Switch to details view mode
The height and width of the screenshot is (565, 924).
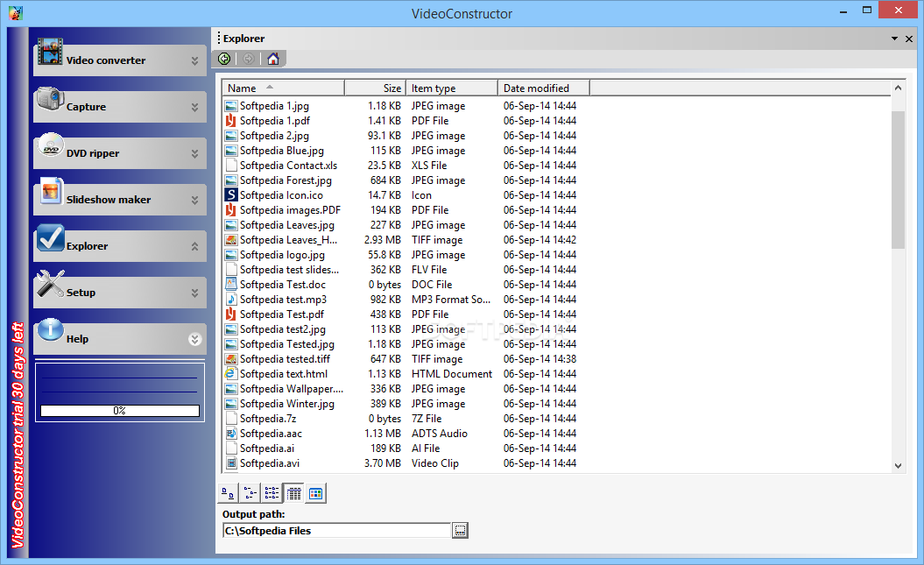pyautogui.click(x=293, y=493)
